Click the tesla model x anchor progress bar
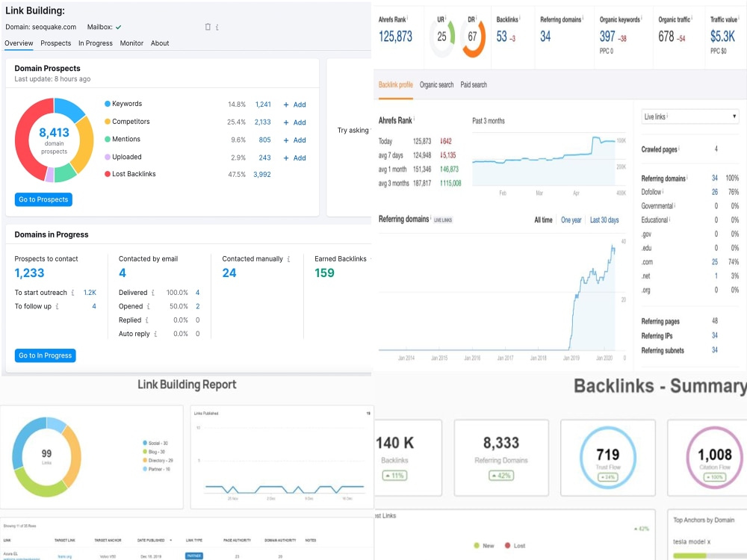Image resolution: width=747 pixels, height=560 pixels. 710,556
